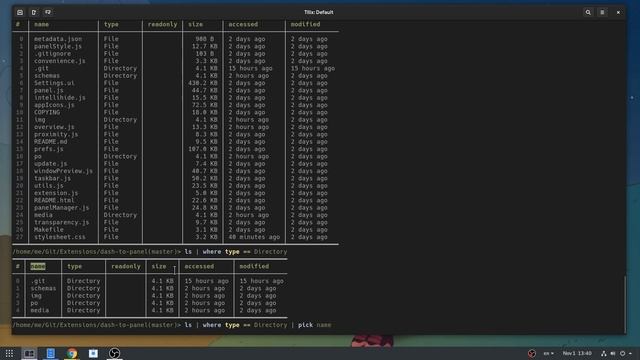Select COPYING in the file listing

[47, 113]
